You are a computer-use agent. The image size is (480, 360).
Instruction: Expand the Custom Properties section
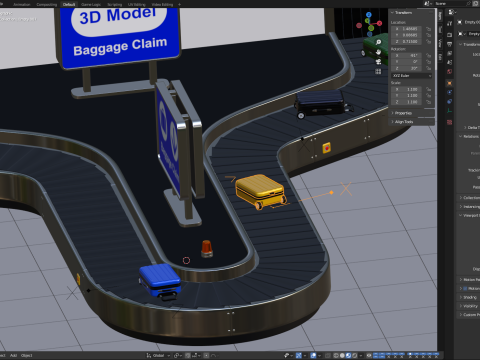click(469, 314)
